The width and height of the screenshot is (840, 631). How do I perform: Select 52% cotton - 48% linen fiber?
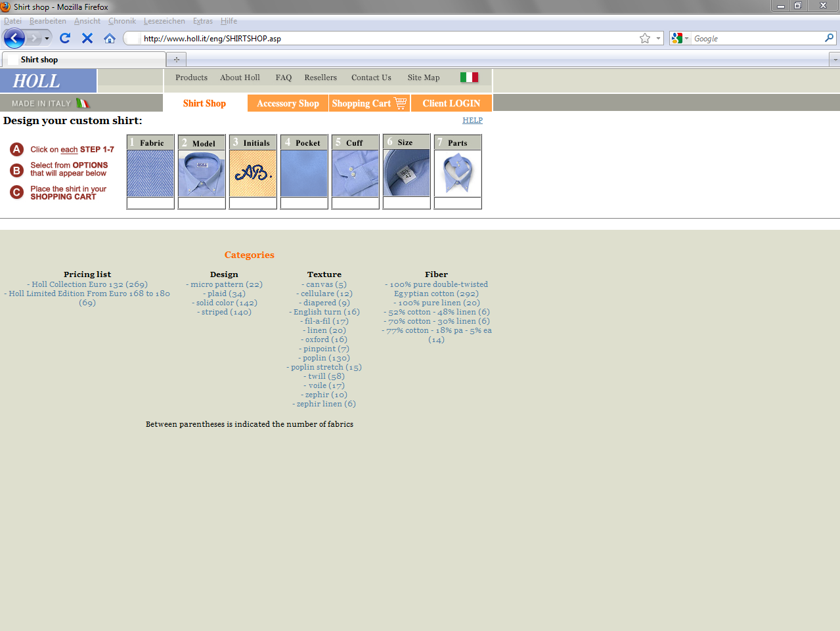pyautogui.click(x=436, y=312)
